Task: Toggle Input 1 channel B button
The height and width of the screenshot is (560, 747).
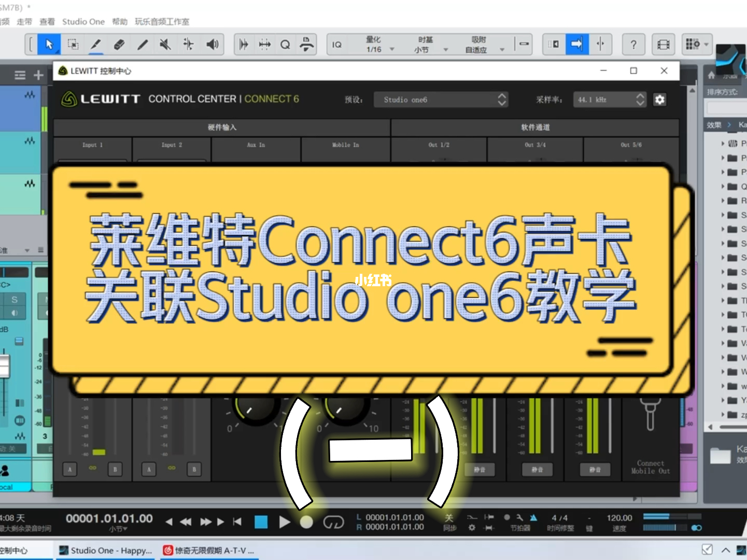Action: pos(115,469)
